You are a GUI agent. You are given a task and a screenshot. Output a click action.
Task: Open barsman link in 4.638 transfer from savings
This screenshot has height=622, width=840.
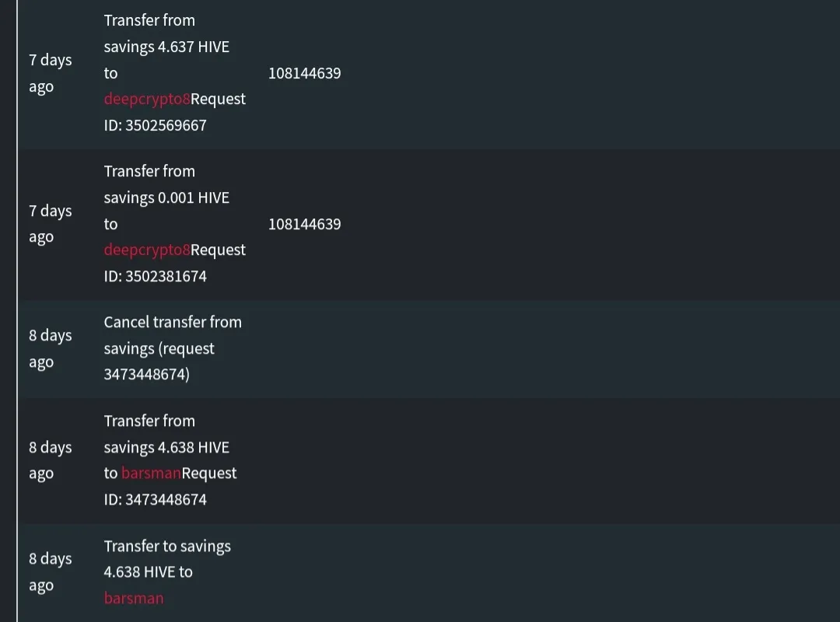tap(151, 473)
